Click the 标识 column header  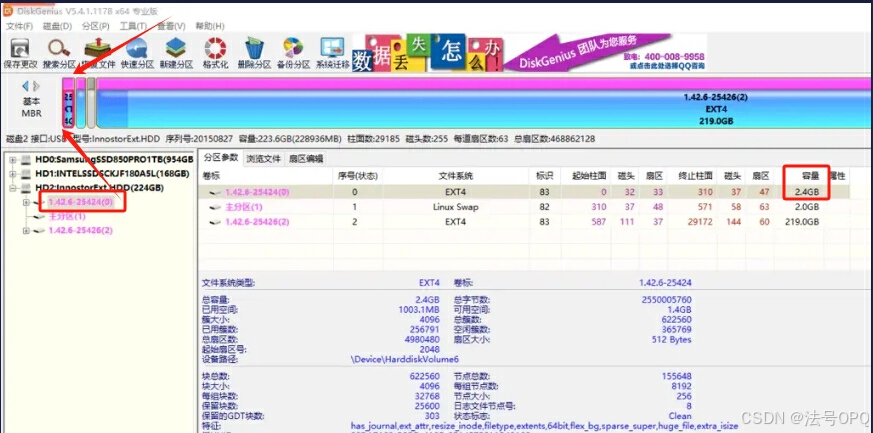[545, 176]
